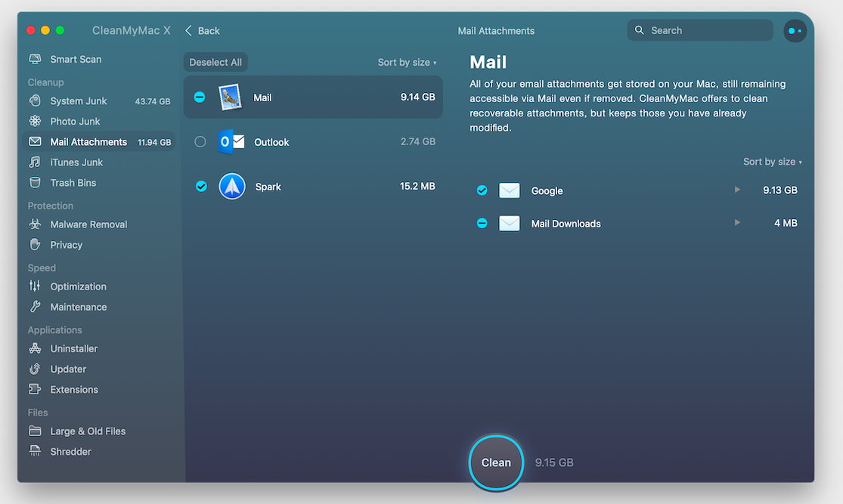This screenshot has height=504, width=843.
Task: Click the Back button
Action: coord(203,31)
